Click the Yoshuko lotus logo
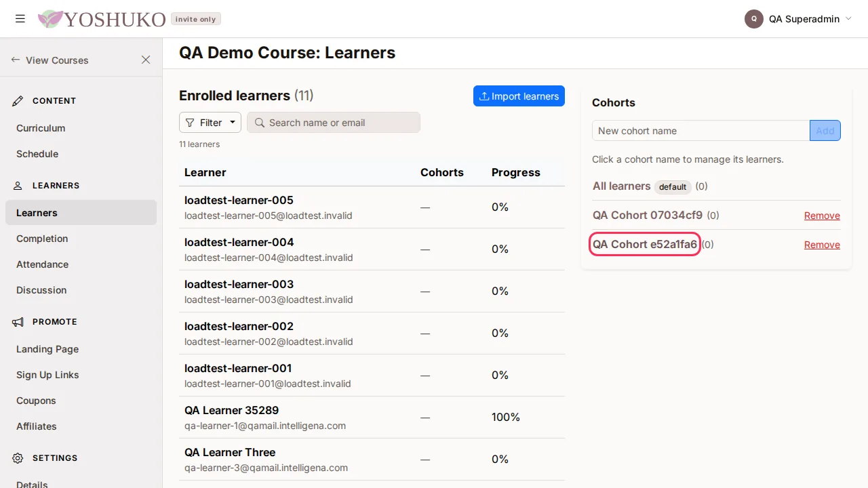 pyautogui.click(x=50, y=19)
